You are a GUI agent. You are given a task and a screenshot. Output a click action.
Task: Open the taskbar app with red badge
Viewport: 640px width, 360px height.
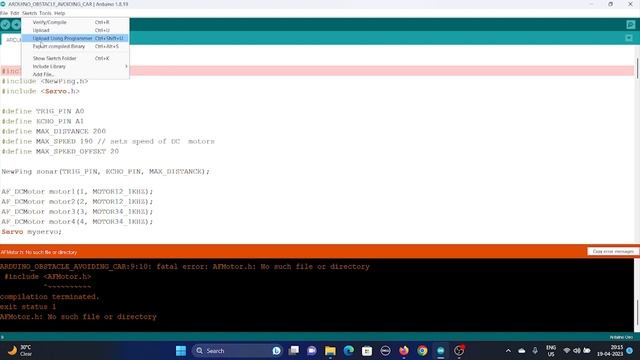click(x=459, y=351)
